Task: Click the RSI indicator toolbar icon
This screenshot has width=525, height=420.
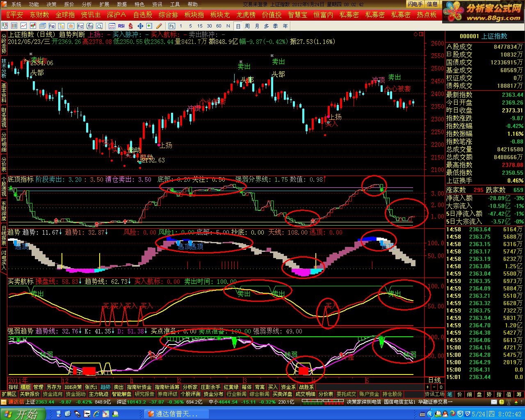Action: pos(121,26)
